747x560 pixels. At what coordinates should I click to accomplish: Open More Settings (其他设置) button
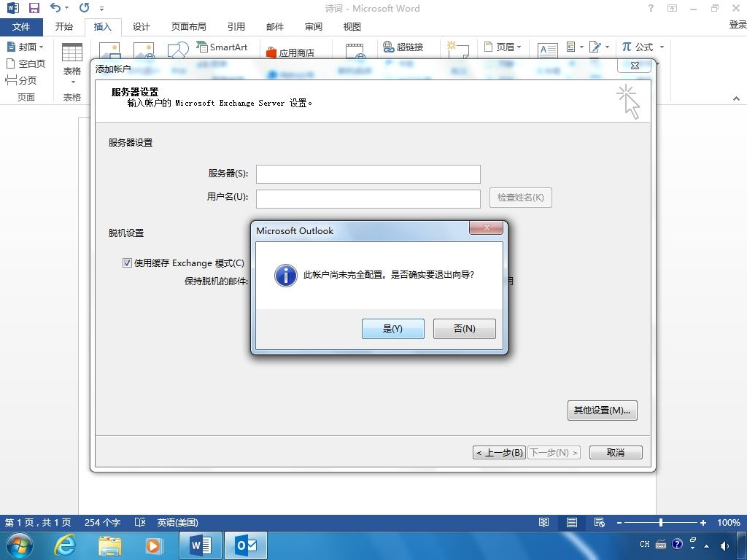point(602,410)
